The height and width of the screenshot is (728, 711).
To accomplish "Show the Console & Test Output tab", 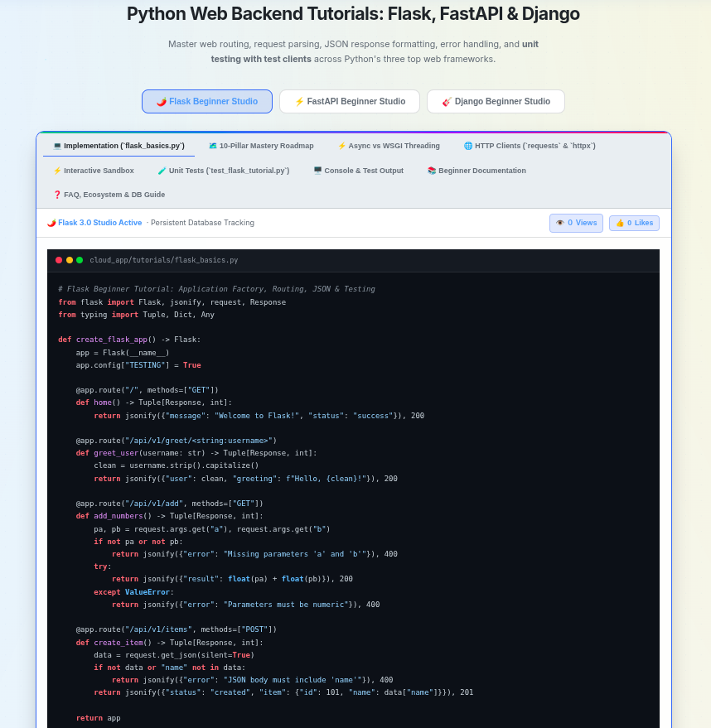I will pos(359,171).
